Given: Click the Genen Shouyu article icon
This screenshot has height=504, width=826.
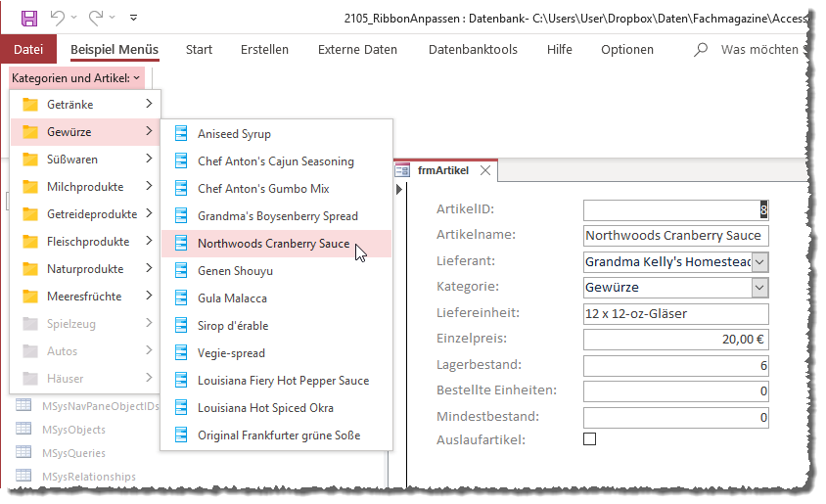Looking at the screenshot, I should coord(181,270).
